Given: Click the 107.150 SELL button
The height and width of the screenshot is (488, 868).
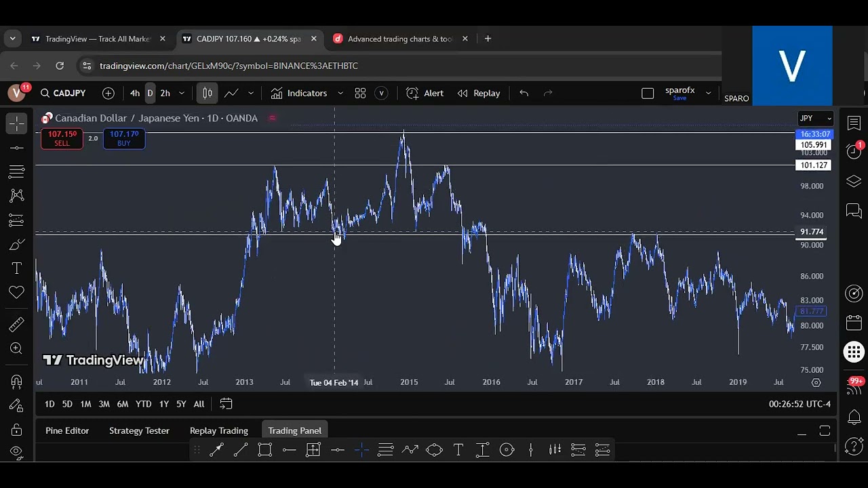Looking at the screenshot, I should 62,138.
